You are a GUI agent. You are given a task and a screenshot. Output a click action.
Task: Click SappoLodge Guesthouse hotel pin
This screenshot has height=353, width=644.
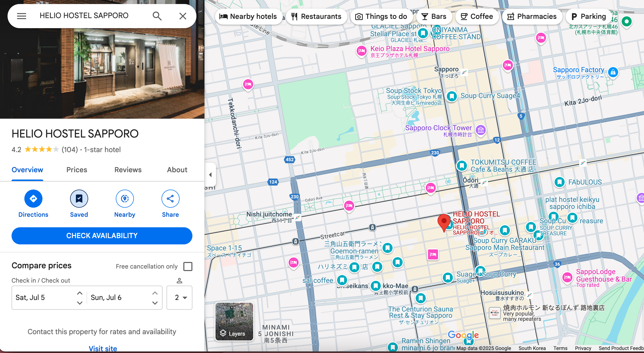click(567, 278)
